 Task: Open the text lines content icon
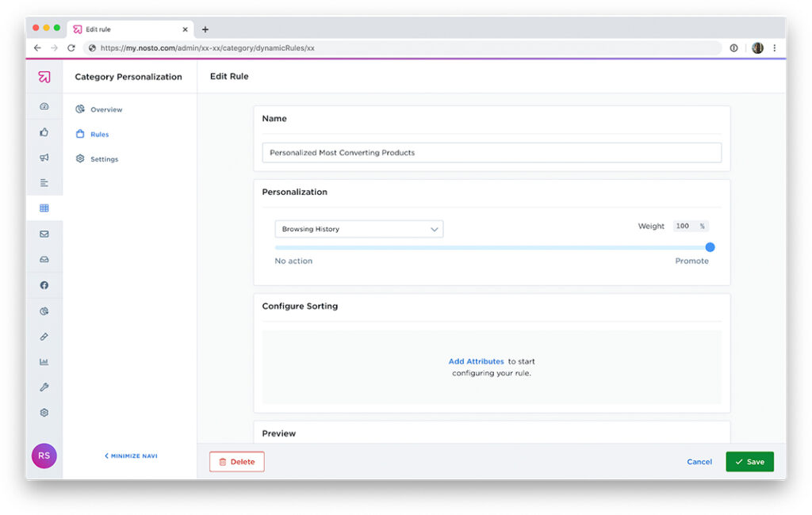tap(44, 183)
